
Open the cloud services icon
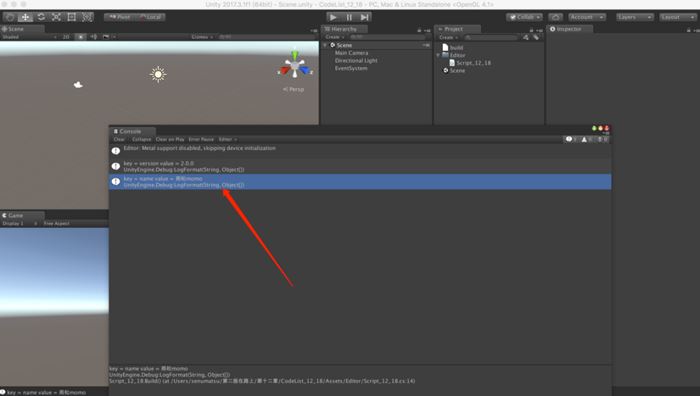tap(555, 17)
